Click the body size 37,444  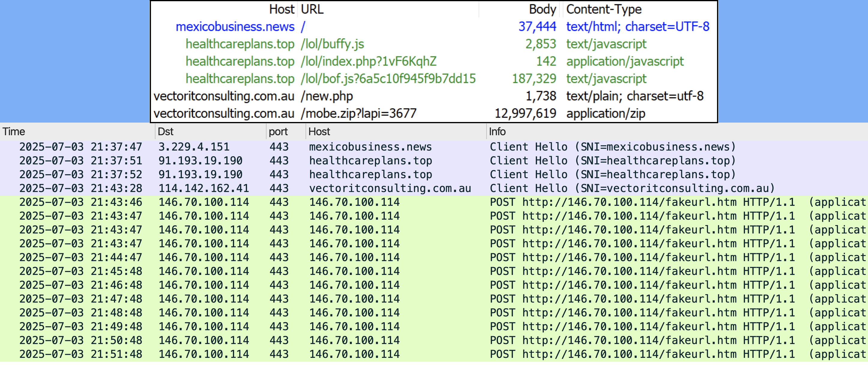click(x=537, y=27)
